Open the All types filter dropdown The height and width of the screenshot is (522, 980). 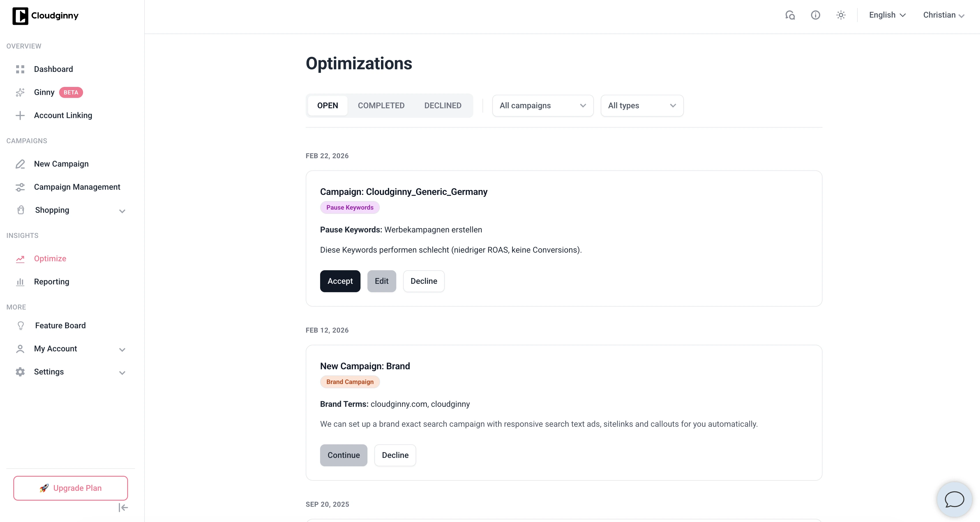(642, 106)
